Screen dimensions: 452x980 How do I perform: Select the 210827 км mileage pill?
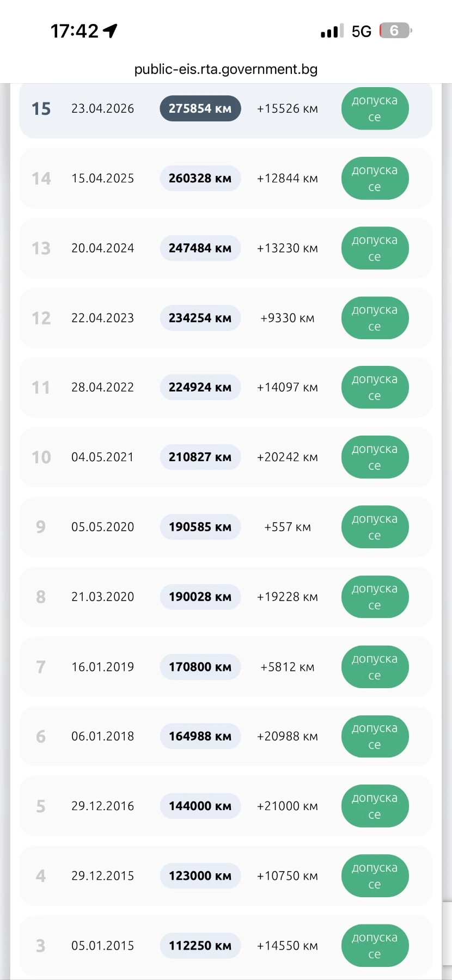200,457
